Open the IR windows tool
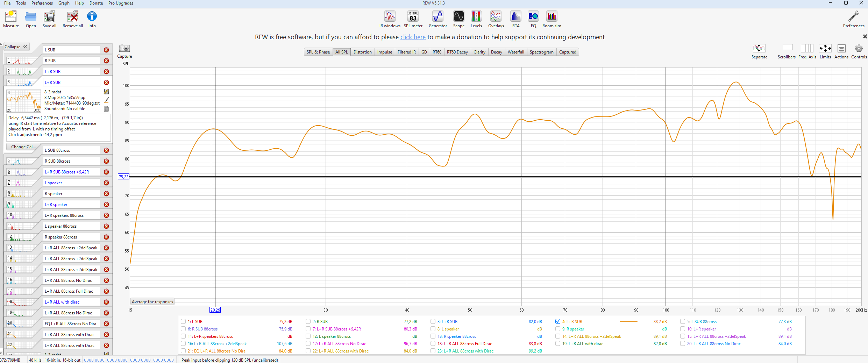868x363 pixels. click(390, 19)
